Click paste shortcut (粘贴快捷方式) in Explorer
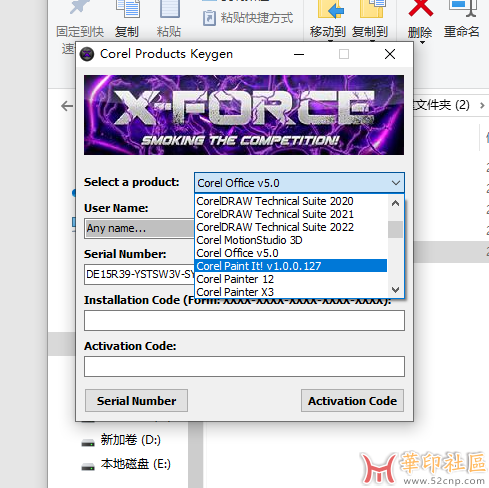 point(248,18)
